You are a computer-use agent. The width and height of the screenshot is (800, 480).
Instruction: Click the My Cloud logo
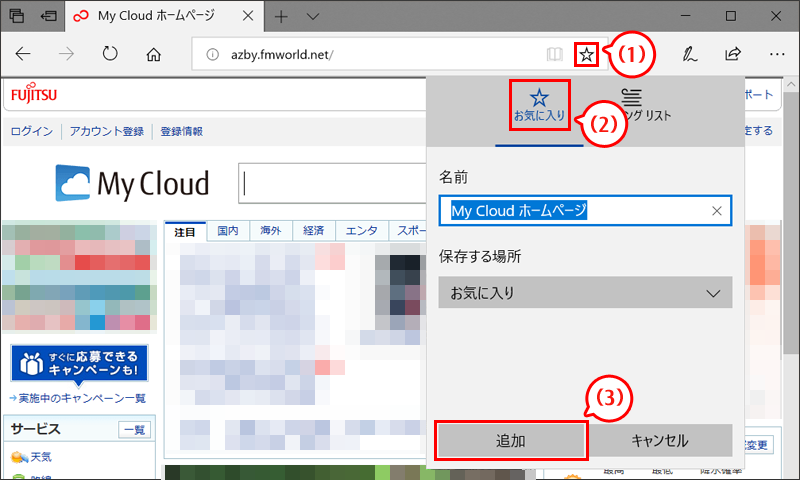pos(132,183)
